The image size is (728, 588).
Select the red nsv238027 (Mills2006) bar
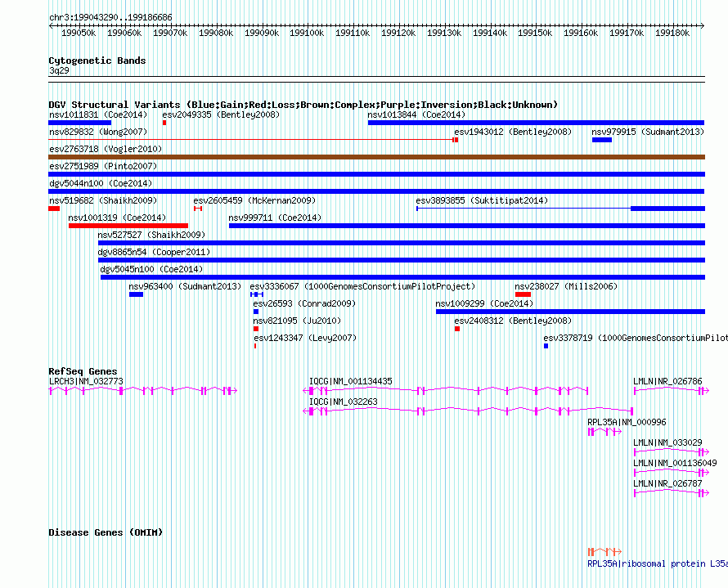[x=523, y=294]
